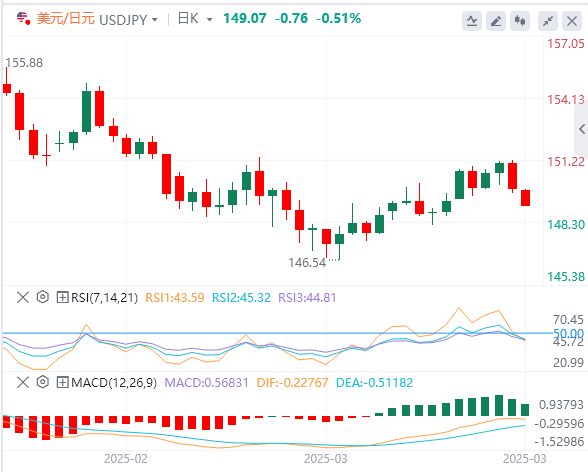The height and width of the screenshot is (472, 588).
Task: Click the 155.88 high price label
Action: (24, 63)
